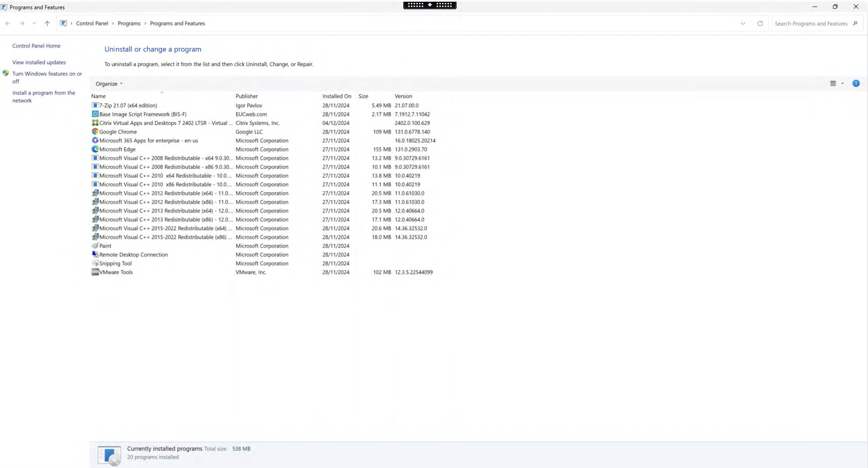The image size is (868, 468).
Task: Click the Microsoft 365 Apps icon
Action: point(95,140)
